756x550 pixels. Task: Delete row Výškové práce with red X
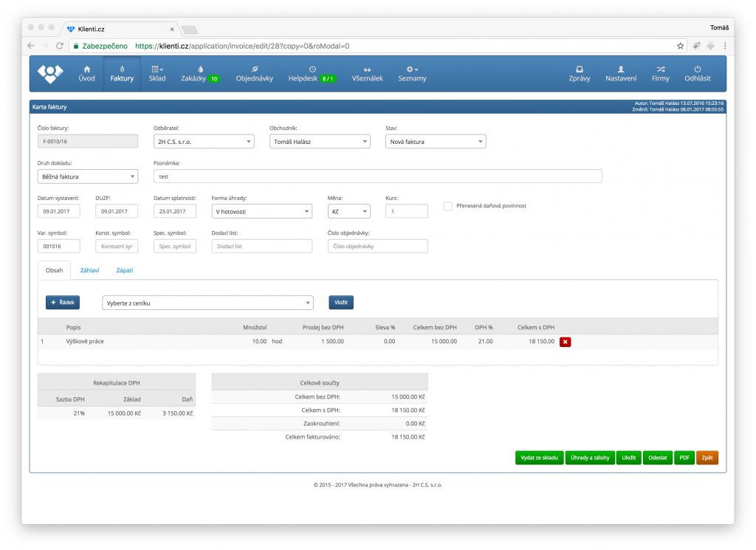point(565,342)
